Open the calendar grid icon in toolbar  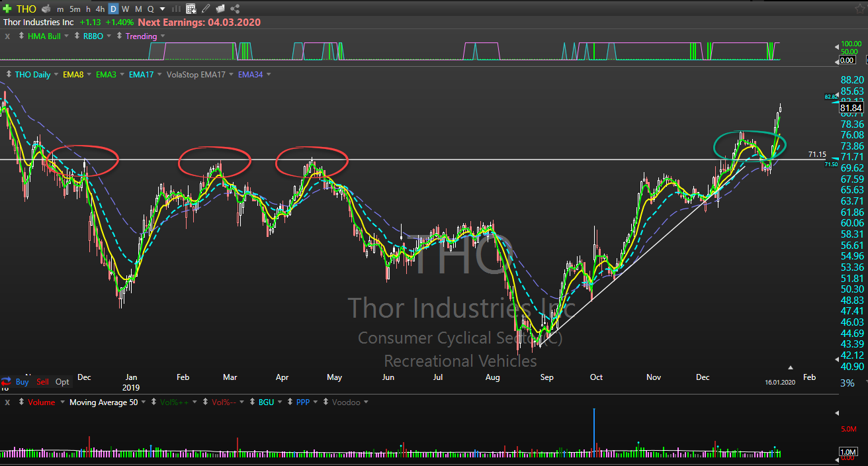(x=191, y=9)
